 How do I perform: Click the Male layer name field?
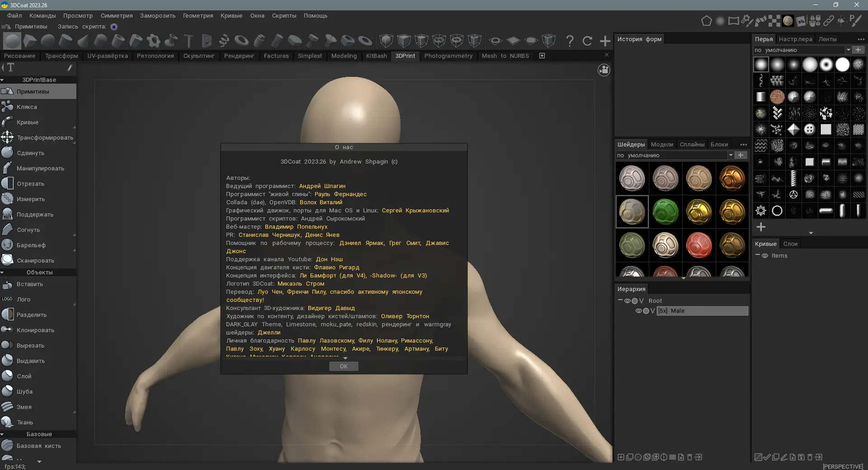click(702, 311)
